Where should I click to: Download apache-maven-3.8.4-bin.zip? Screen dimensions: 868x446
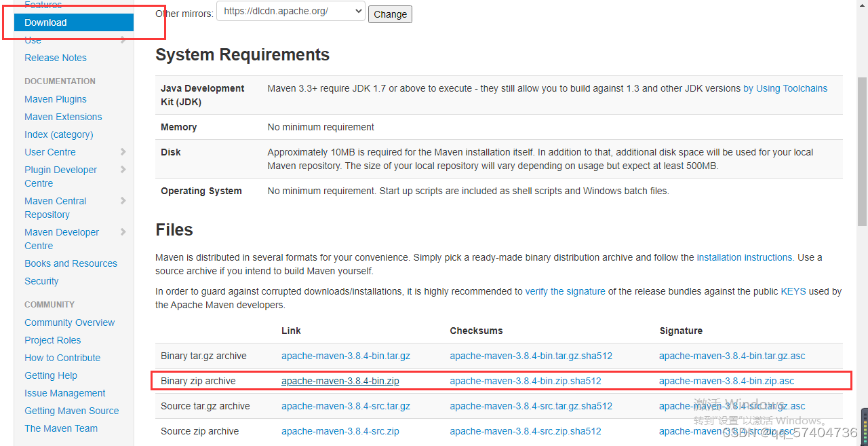[x=340, y=381]
